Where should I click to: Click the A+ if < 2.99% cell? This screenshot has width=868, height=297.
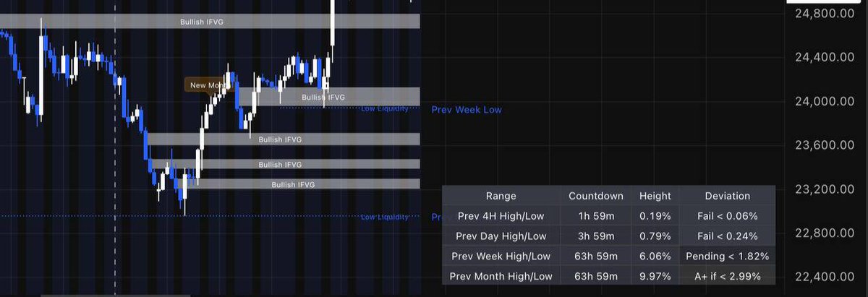727,276
